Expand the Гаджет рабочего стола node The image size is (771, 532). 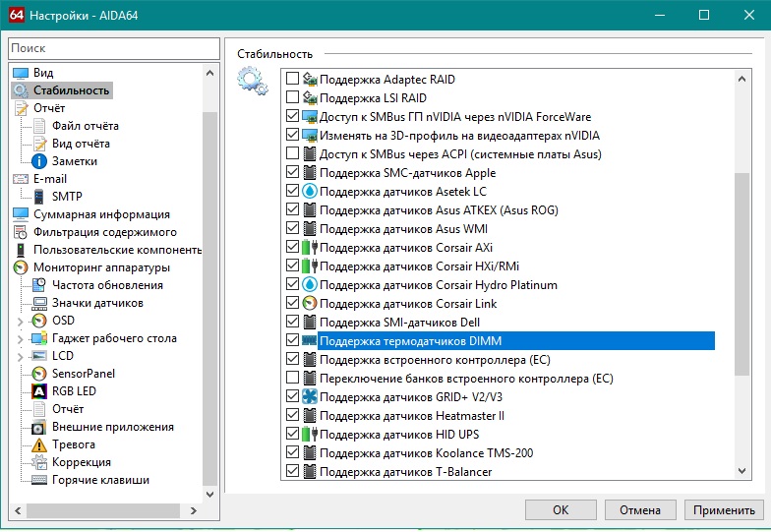20,338
